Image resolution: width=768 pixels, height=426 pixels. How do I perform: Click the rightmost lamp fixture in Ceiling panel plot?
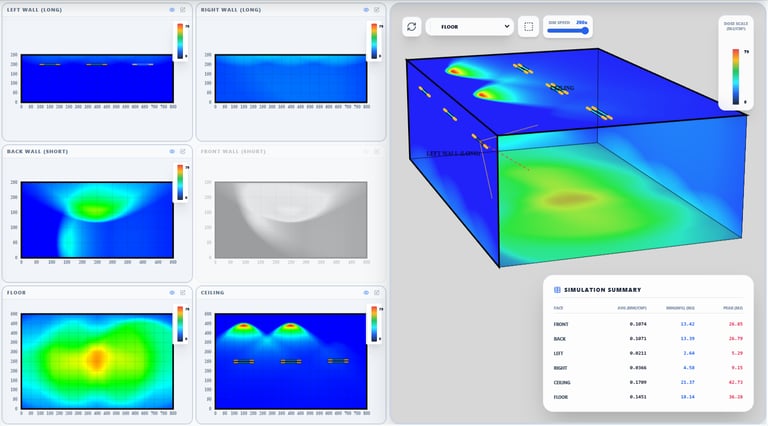coord(338,361)
